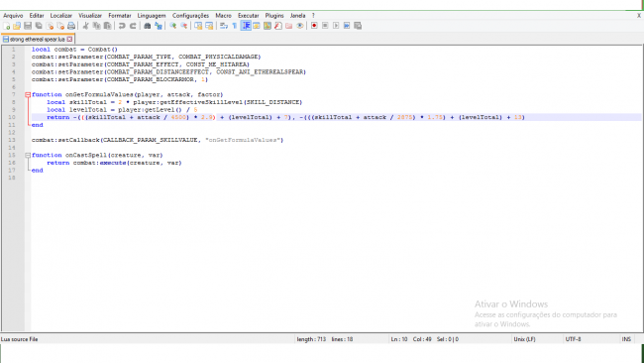This screenshot has width=644, height=363.
Task: Undo the last edit
Action: (122, 26)
